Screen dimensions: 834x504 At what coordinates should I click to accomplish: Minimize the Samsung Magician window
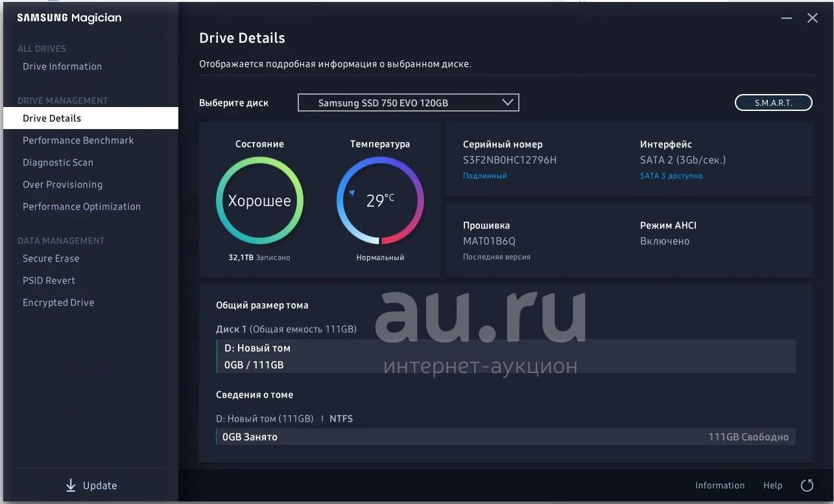coord(787,18)
